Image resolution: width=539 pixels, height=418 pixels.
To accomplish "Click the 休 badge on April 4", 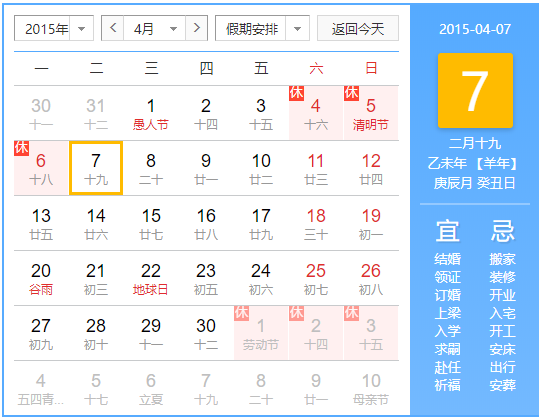I will click(x=297, y=93).
